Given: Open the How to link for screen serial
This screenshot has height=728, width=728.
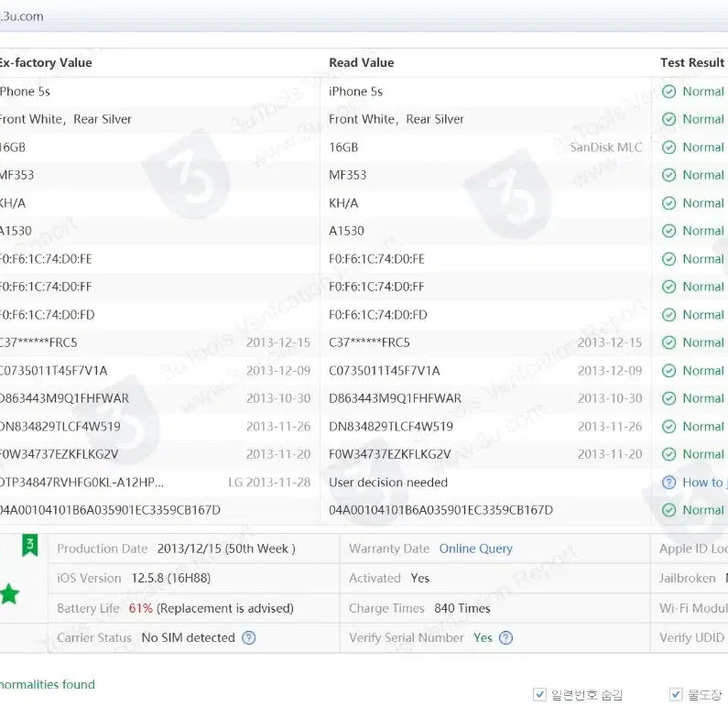Looking at the screenshot, I should point(703,483).
